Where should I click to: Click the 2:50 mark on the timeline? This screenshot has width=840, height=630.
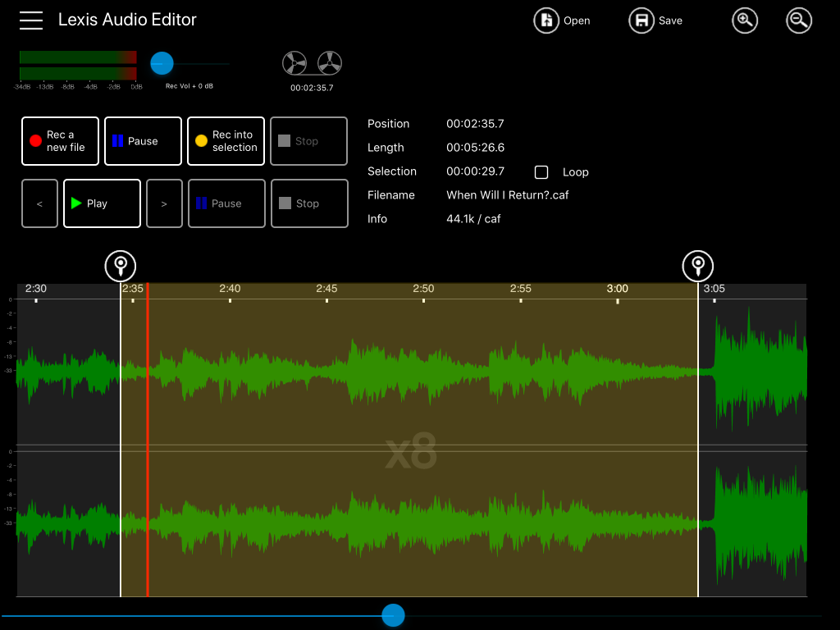(423, 289)
